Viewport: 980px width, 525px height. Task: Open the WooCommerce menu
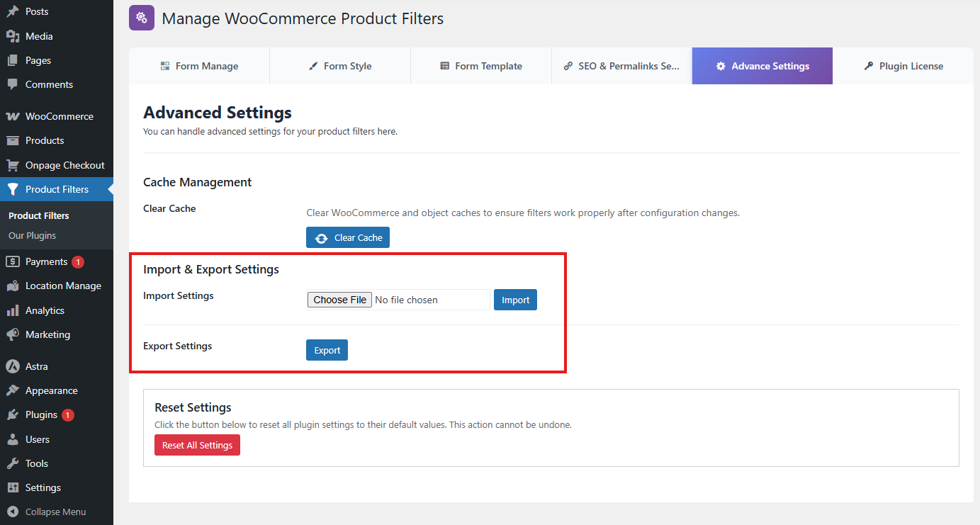[57, 116]
